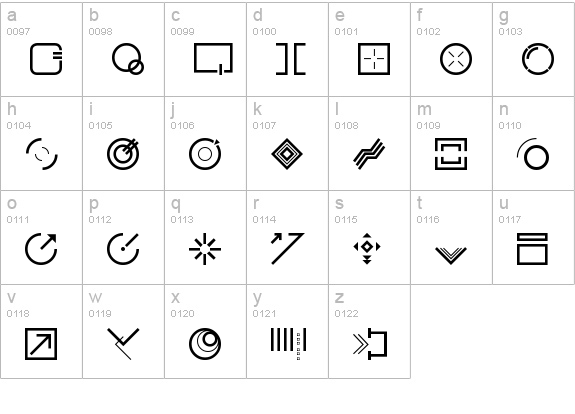The height and width of the screenshot is (414, 575).
Task: Click the crosshair square glyph labeled 0101
Action: pos(374,59)
